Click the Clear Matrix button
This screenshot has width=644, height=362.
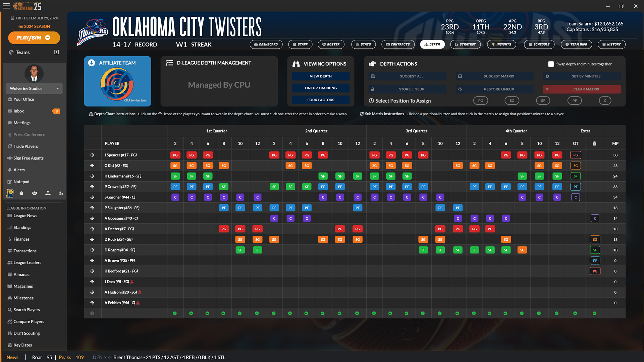[582, 89]
